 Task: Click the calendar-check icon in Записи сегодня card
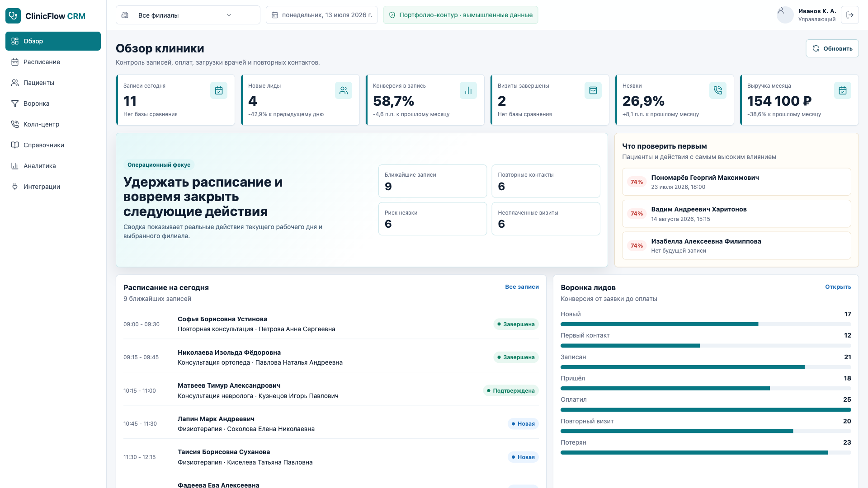pos(219,90)
